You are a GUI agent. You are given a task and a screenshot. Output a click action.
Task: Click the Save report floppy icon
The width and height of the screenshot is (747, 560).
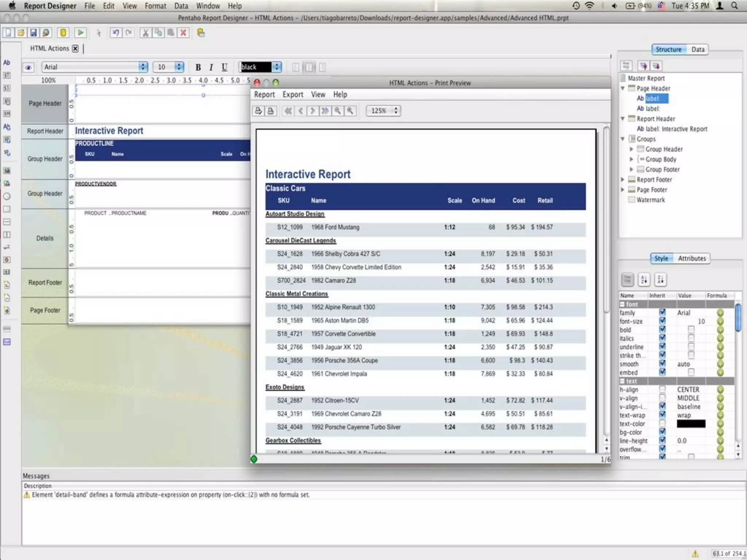coord(33,33)
